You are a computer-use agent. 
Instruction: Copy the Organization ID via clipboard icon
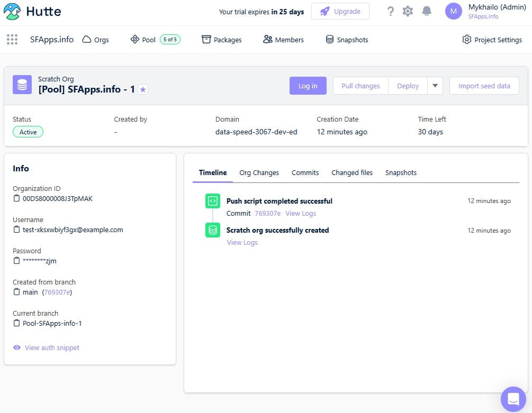16,198
